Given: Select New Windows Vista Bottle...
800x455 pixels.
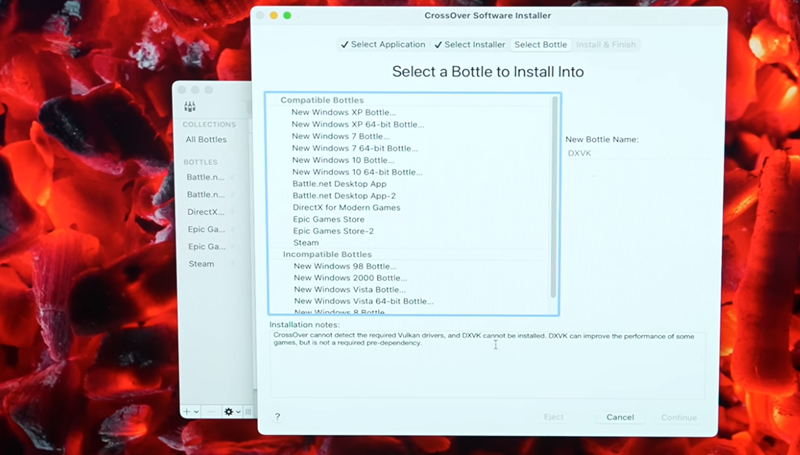Looking at the screenshot, I should (x=349, y=289).
